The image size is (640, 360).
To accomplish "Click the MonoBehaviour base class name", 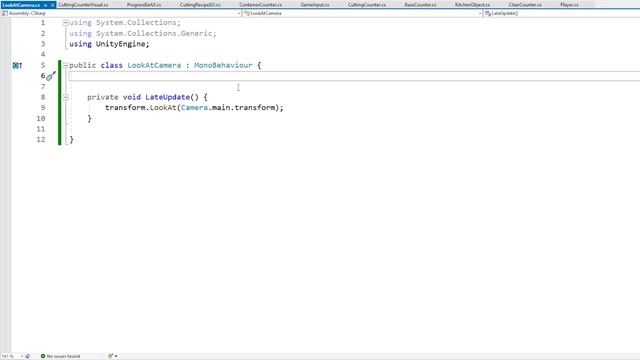I will (223, 65).
